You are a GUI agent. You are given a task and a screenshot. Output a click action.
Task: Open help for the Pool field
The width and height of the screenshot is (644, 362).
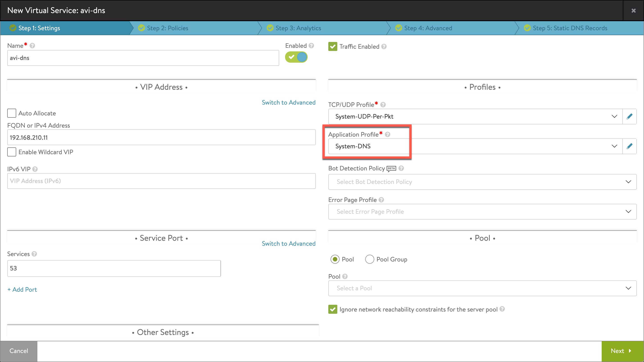[x=345, y=276]
